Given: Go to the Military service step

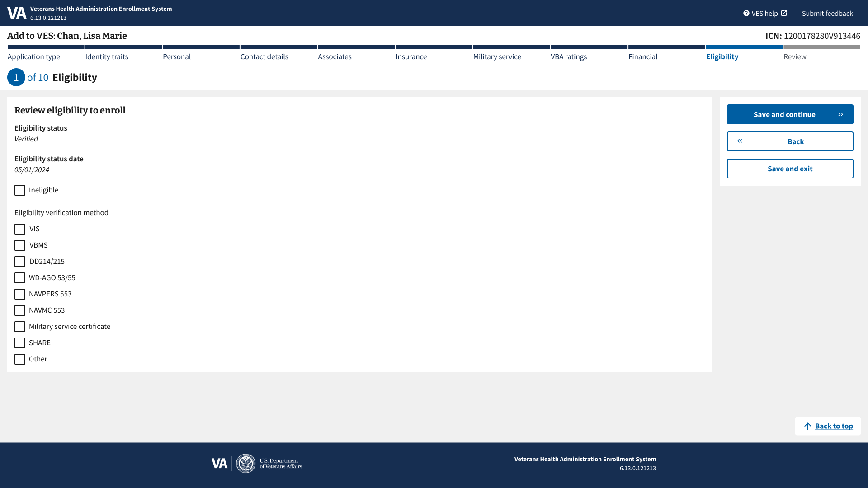Looking at the screenshot, I should point(497,56).
